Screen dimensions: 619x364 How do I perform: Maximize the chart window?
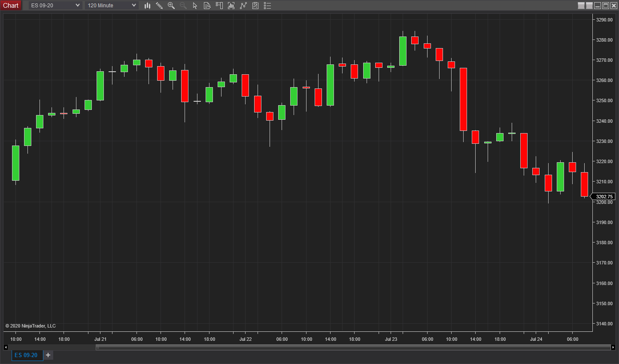pyautogui.click(x=606, y=6)
